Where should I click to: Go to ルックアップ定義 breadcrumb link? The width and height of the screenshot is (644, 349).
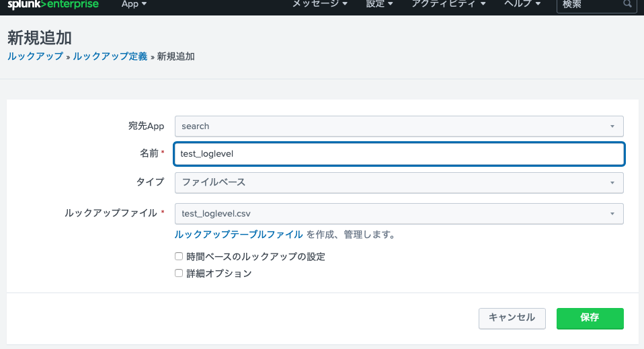click(110, 56)
